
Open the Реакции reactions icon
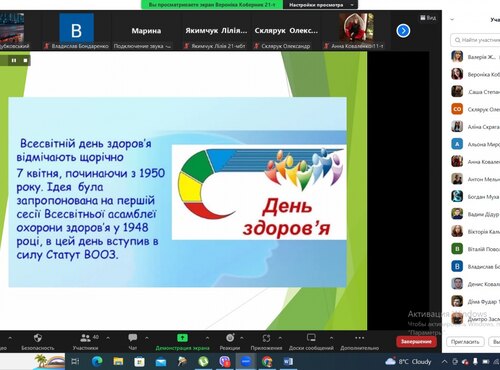(230, 338)
